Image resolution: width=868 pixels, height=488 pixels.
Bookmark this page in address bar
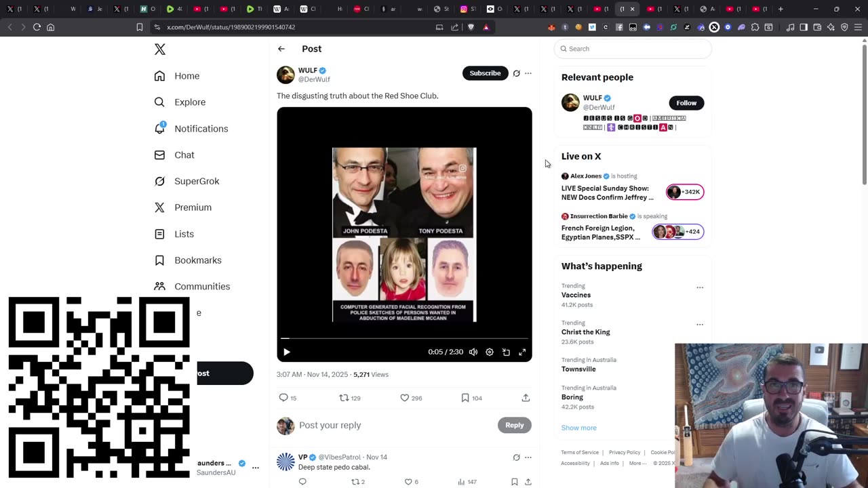(x=140, y=27)
